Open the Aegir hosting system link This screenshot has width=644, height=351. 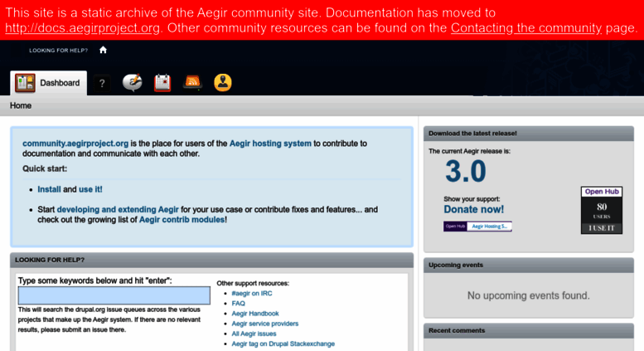pyautogui.click(x=270, y=144)
